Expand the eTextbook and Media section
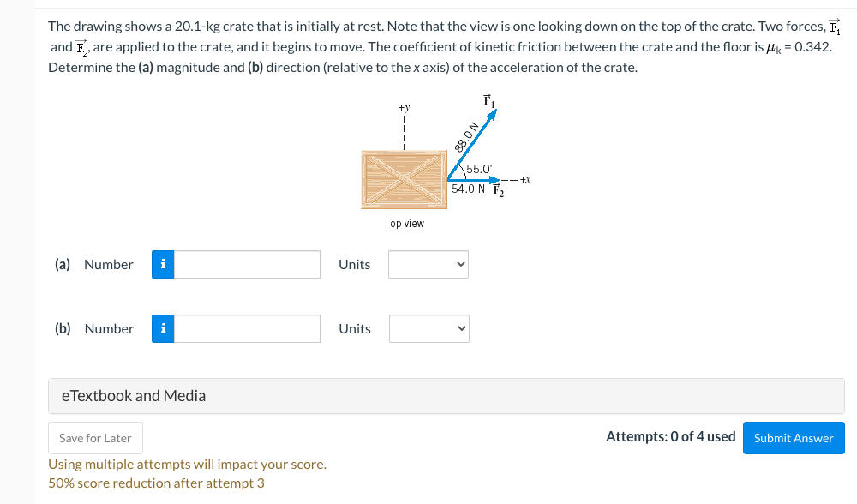Image resolution: width=857 pixels, height=504 pixels. 133,395
